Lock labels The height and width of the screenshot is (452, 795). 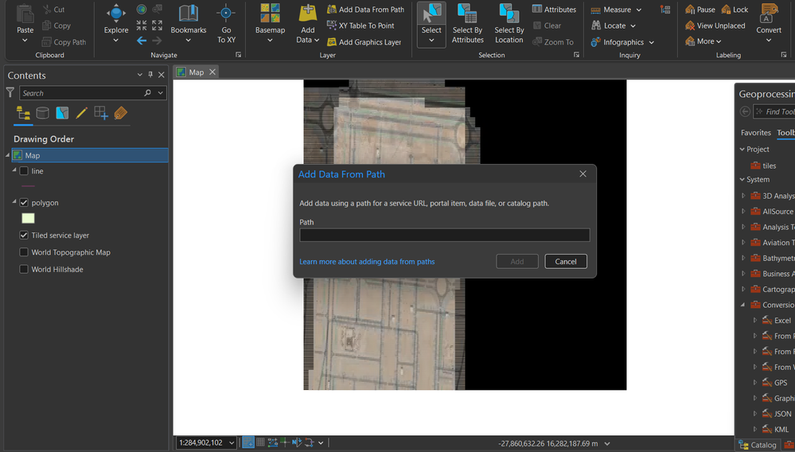[x=735, y=9]
